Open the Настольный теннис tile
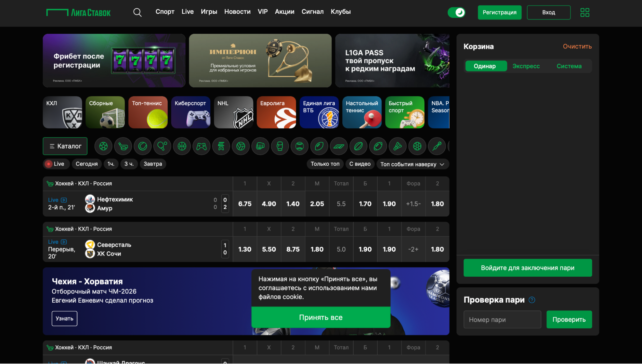Screen dimensions: 642x364 click(x=362, y=112)
